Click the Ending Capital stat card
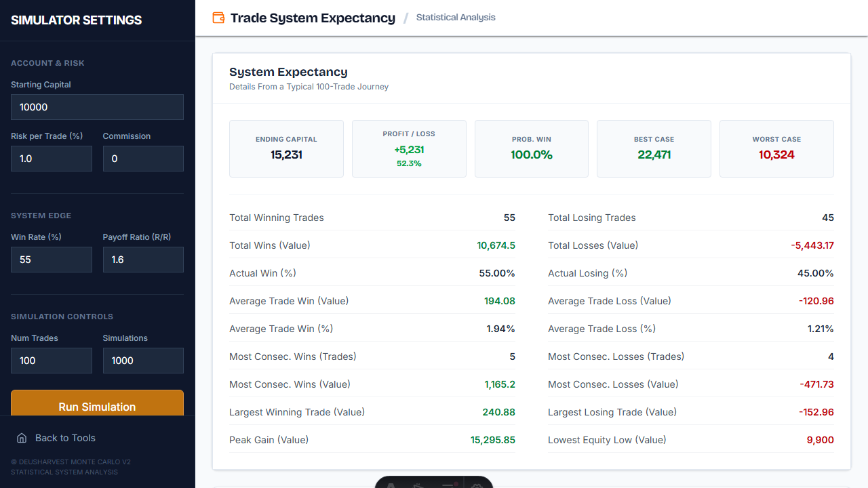This screenshot has width=868, height=488. 286,148
